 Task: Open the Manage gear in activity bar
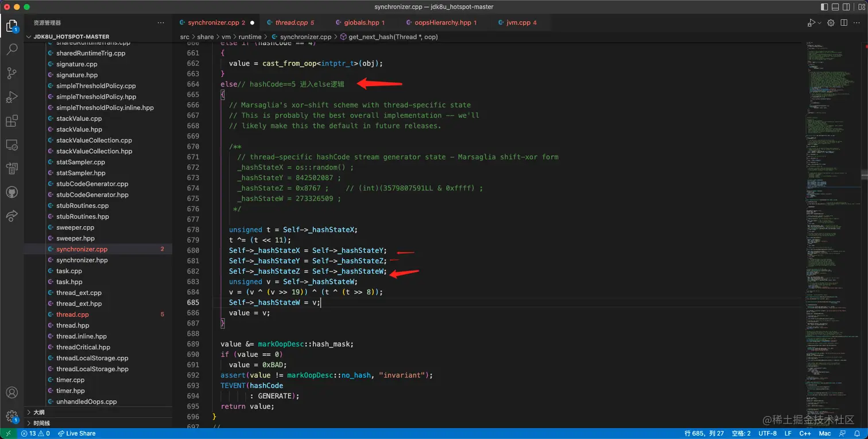[x=11, y=417]
